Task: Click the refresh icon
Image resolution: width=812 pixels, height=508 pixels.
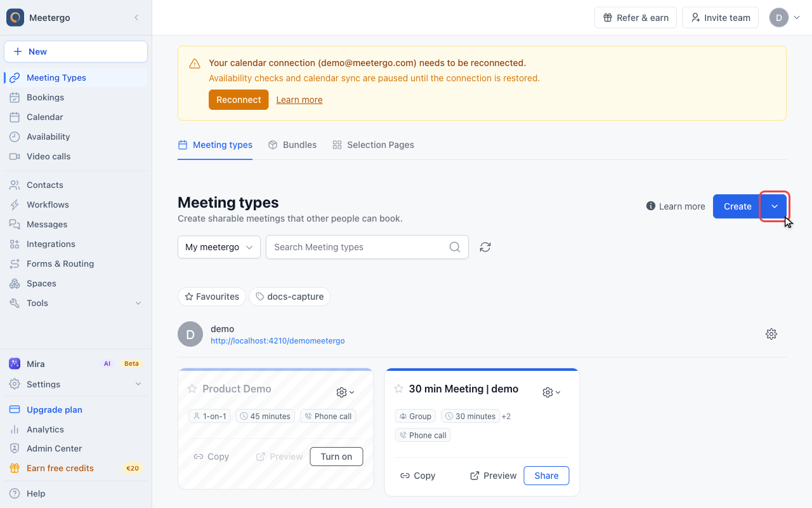Action: (485, 247)
